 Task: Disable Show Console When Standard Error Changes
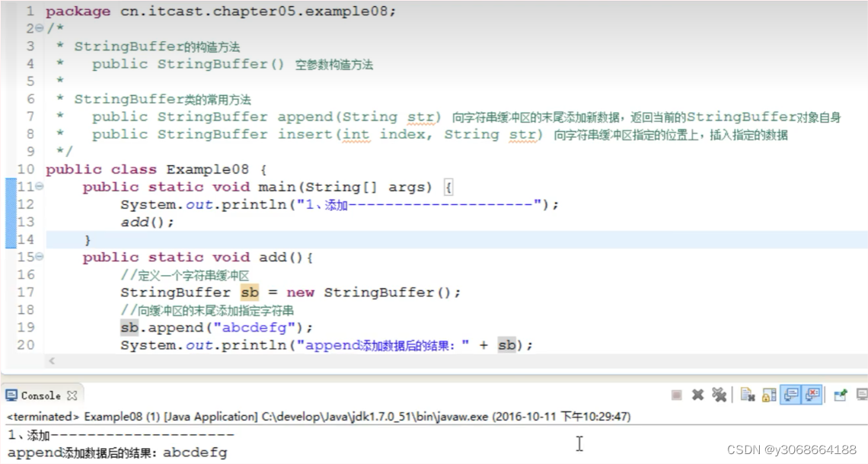(810, 395)
